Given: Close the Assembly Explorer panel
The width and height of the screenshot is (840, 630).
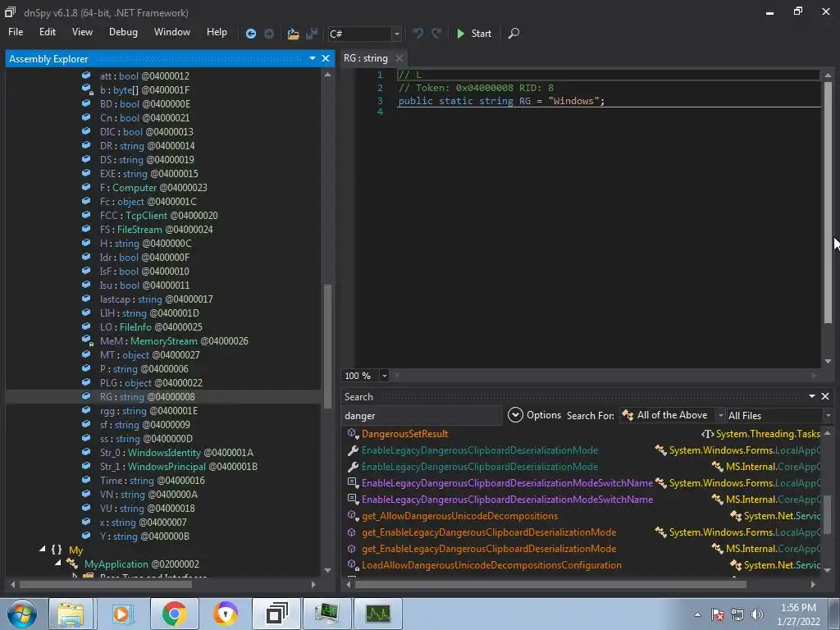Looking at the screenshot, I should tap(326, 58).
